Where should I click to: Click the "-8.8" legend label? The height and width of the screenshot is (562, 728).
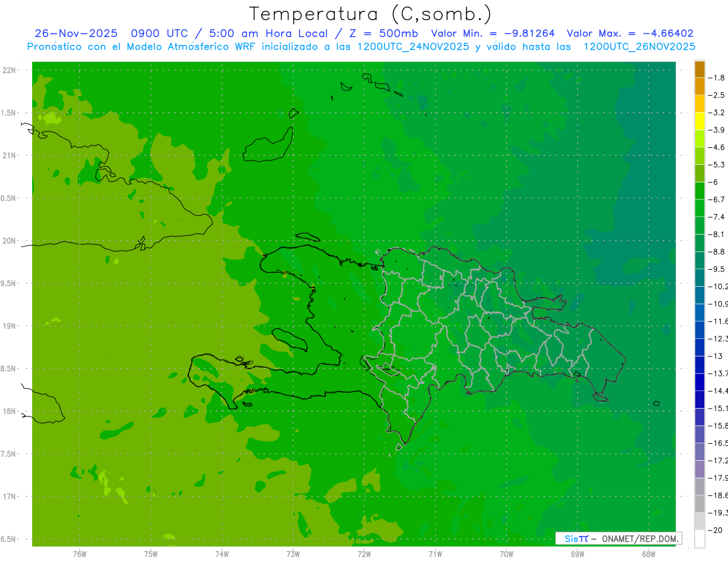pyautogui.click(x=717, y=252)
